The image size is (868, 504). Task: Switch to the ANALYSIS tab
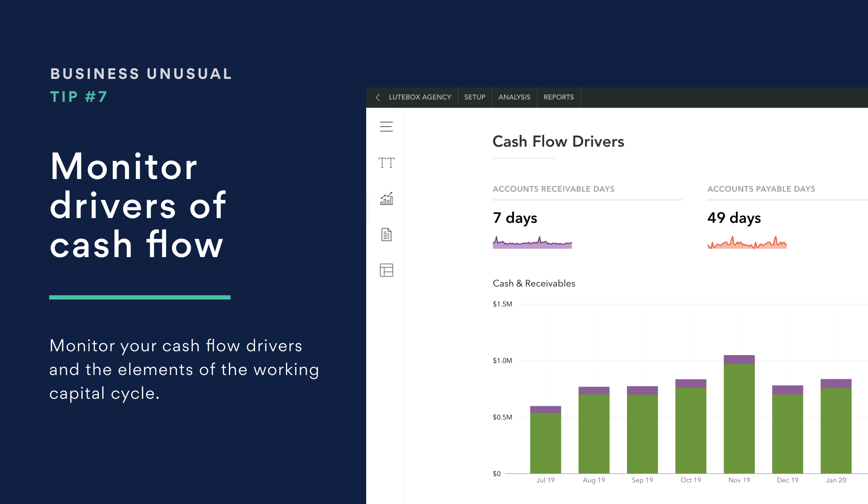tap(514, 97)
